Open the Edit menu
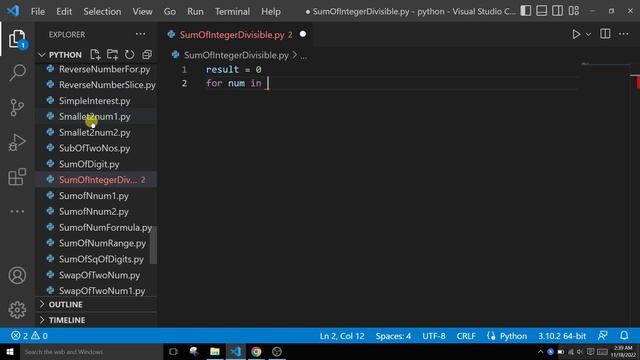 click(x=64, y=11)
